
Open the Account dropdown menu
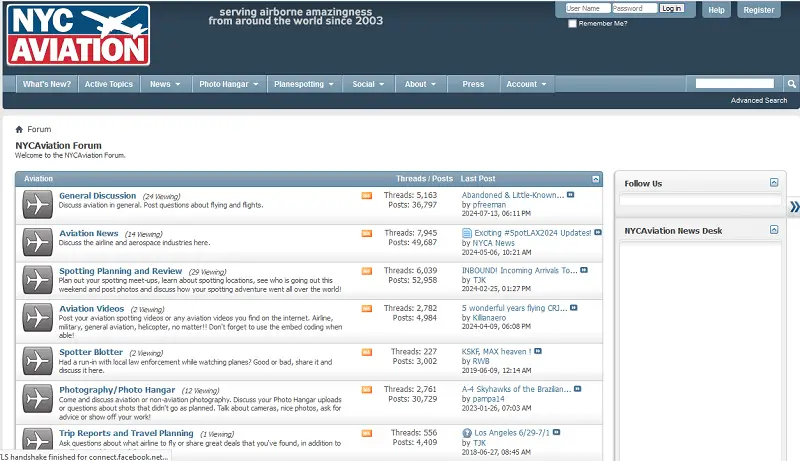pos(527,84)
